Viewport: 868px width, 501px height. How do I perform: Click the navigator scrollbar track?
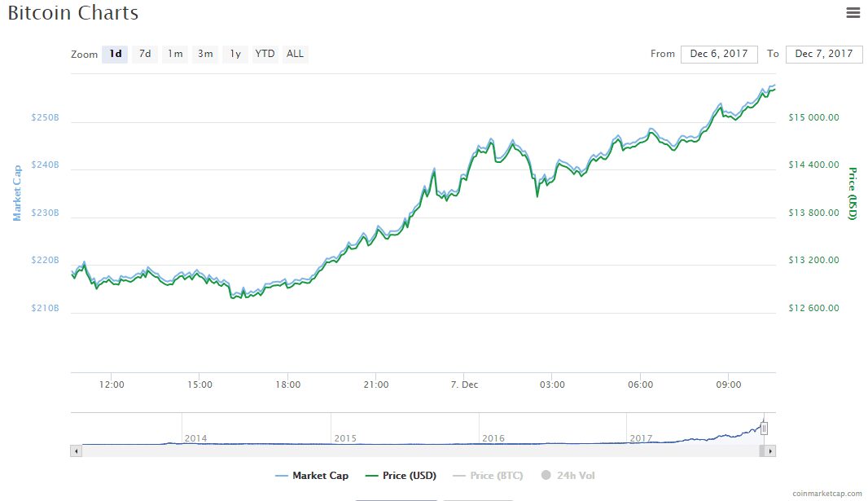point(421,451)
